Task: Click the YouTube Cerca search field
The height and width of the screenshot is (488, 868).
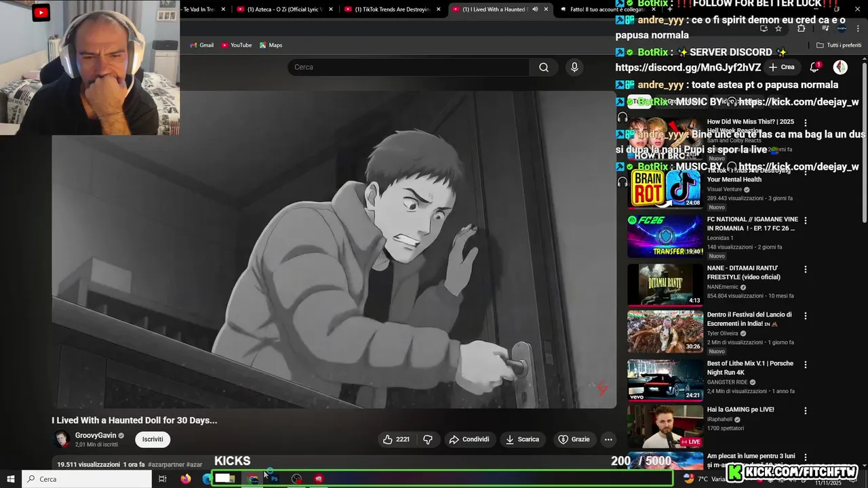Action: (408, 67)
